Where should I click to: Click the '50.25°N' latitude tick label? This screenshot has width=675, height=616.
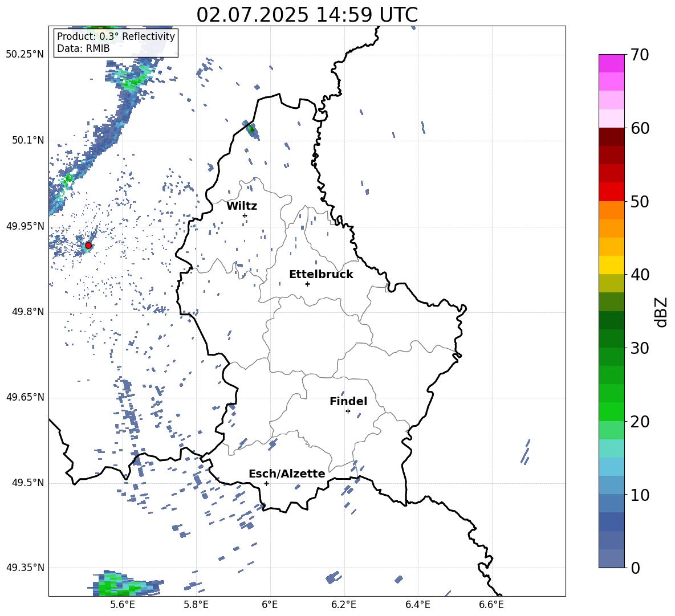point(25,55)
